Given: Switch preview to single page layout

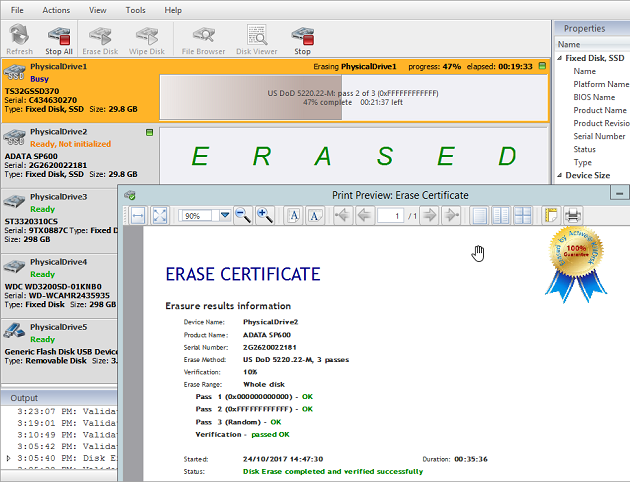Looking at the screenshot, I should tap(481, 215).
